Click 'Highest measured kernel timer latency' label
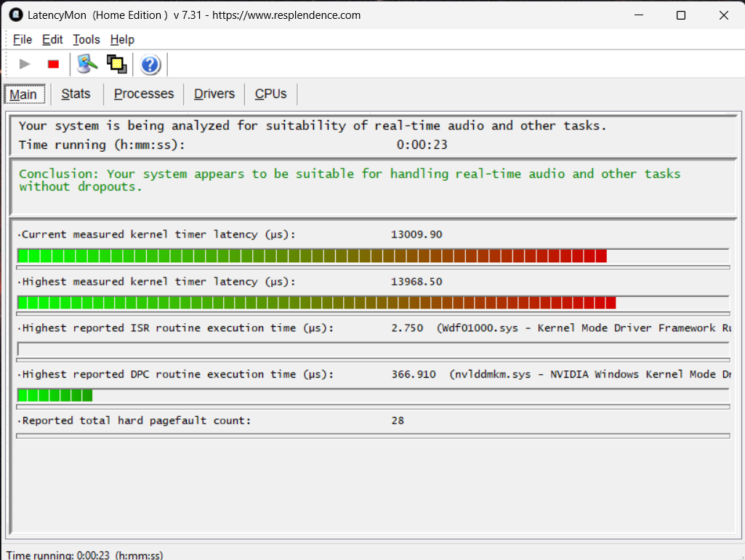 tap(158, 282)
